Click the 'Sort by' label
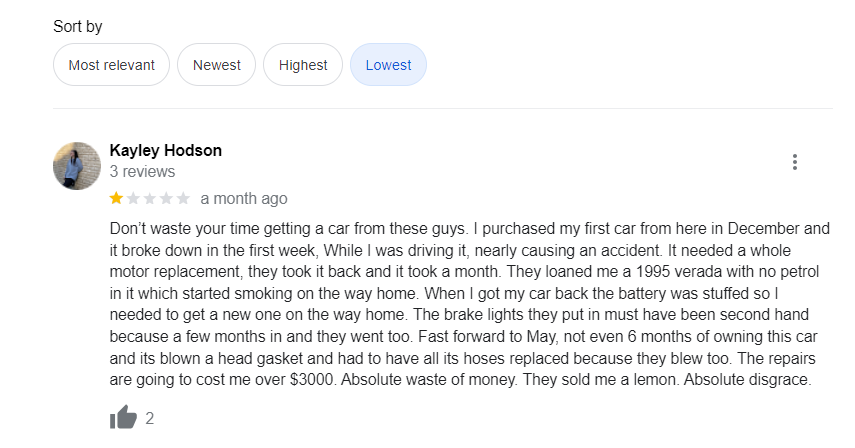This screenshot has height=448, width=855. pyautogui.click(x=77, y=27)
